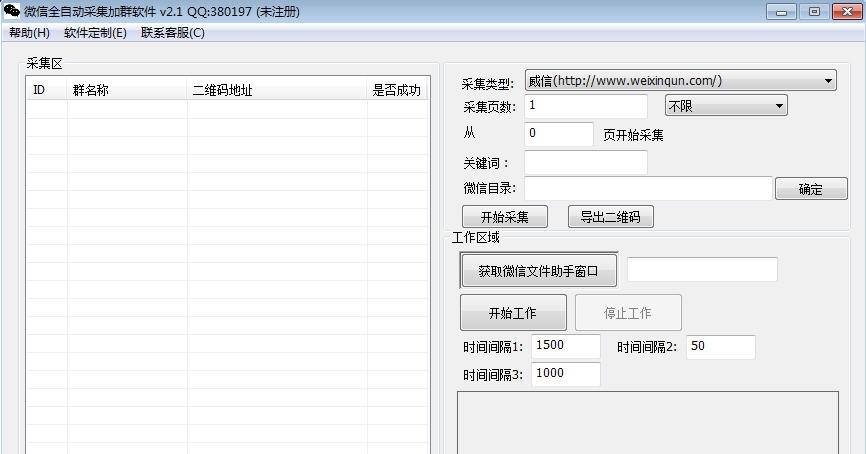Click the 微信目录 path field
The height and width of the screenshot is (454, 866).
[x=648, y=188]
